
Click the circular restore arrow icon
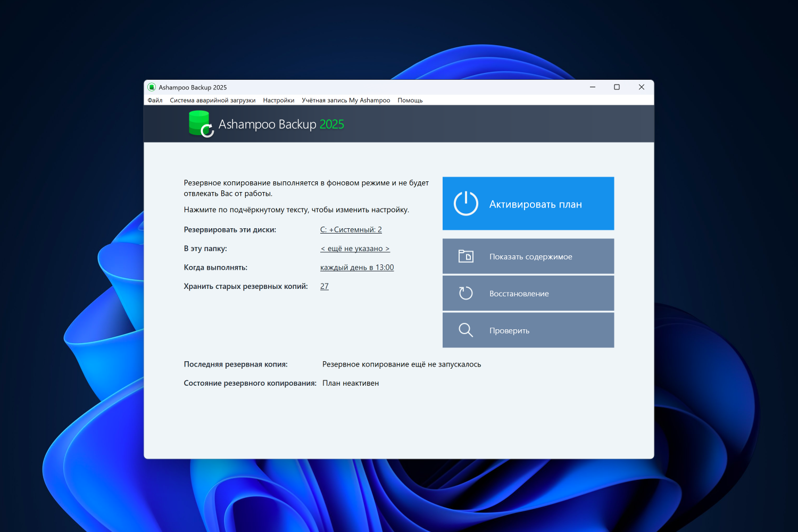coord(466,293)
